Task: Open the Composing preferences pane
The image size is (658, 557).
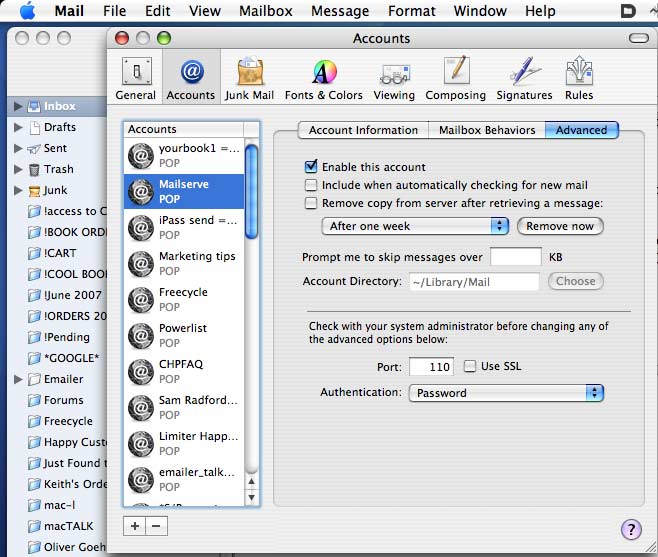Action: (x=455, y=78)
